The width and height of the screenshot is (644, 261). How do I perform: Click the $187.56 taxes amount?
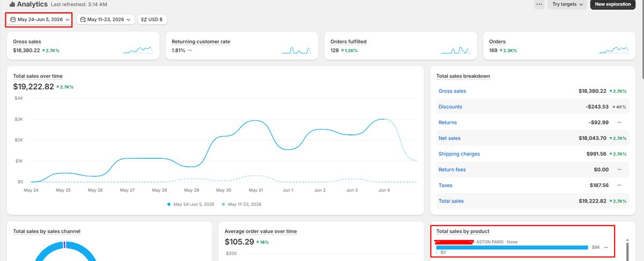click(x=598, y=185)
